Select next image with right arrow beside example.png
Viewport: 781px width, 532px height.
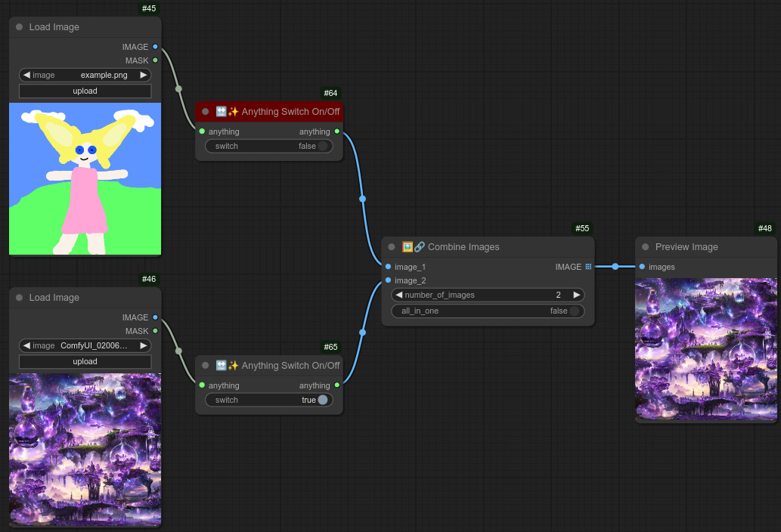[143, 75]
